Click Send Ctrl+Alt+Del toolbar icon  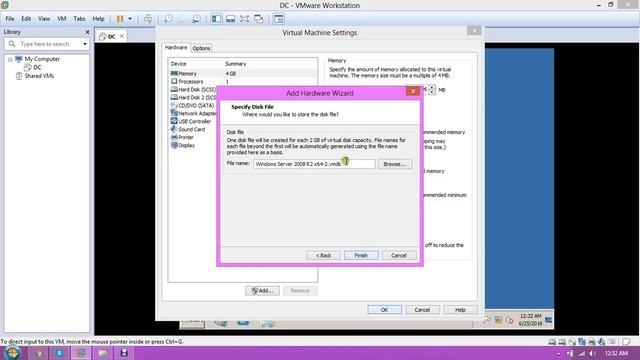click(148, 19)
